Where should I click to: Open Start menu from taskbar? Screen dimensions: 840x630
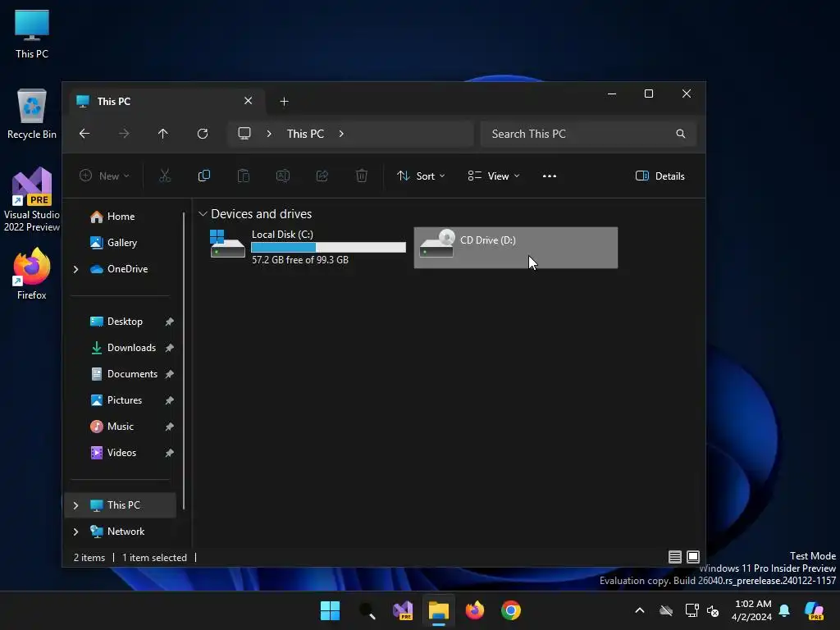click(x=330, y=610)
